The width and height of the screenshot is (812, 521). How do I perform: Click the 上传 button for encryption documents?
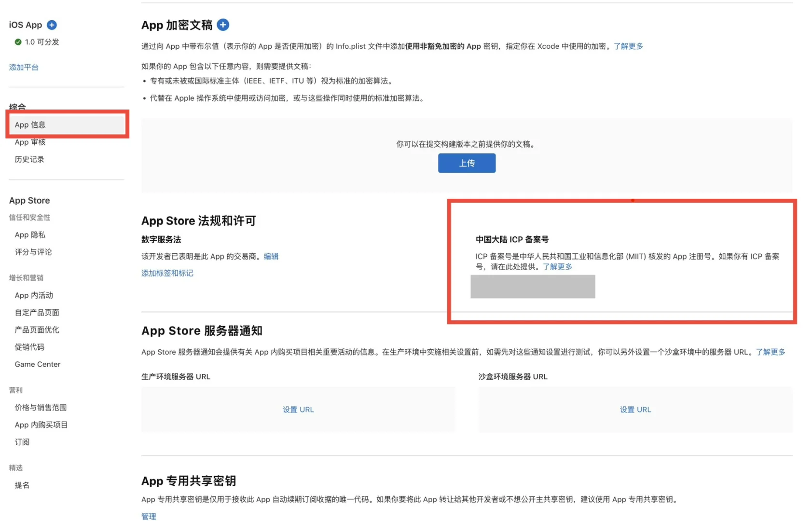click(x=466, y=163)
